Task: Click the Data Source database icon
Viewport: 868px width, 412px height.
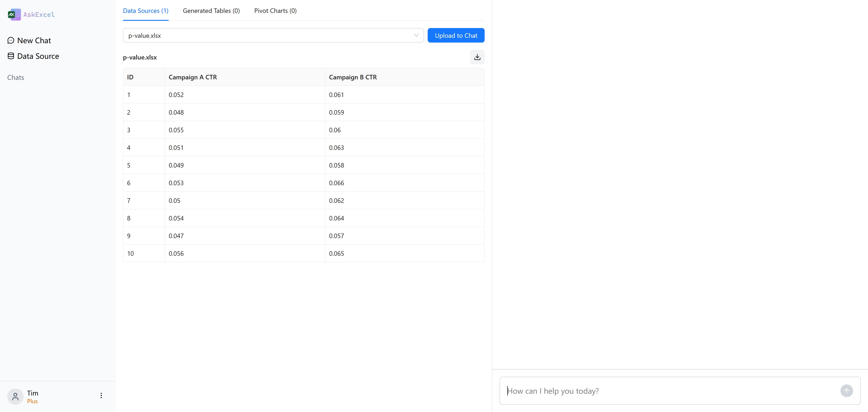Action: [11, 56]
